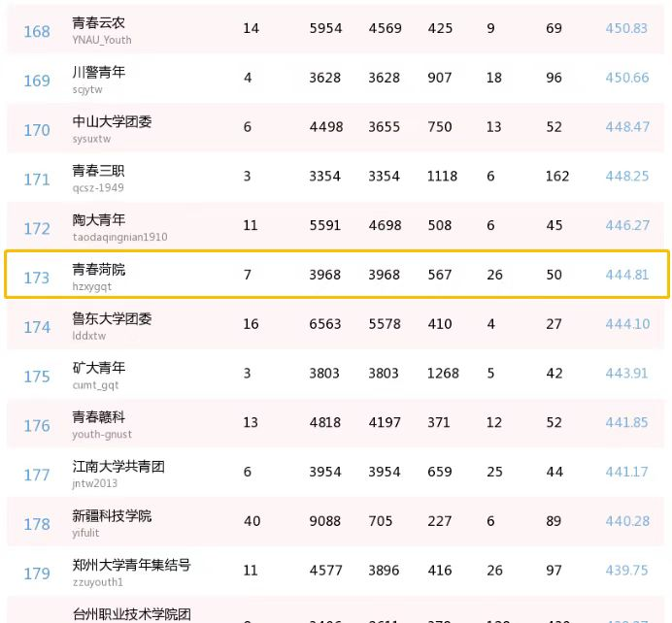Viewport: 672px width, 623px height.
Task: Select rank number 179
Action: coord(37,574)
